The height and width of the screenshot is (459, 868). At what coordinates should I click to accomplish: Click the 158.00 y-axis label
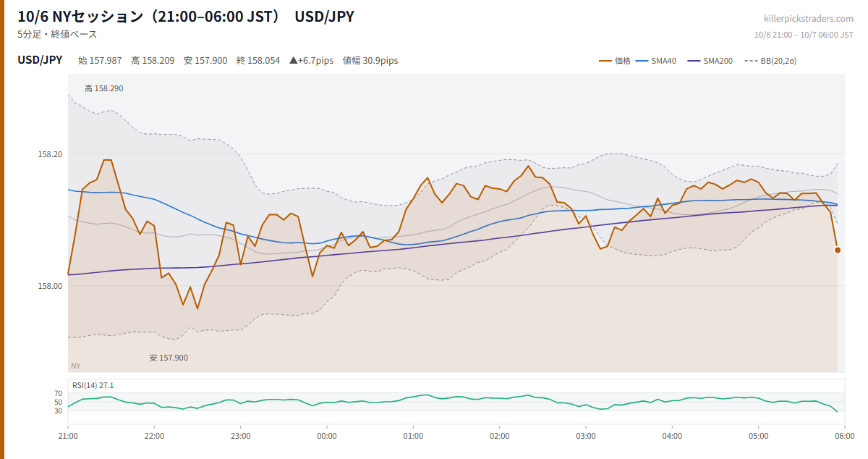point(51,286)
